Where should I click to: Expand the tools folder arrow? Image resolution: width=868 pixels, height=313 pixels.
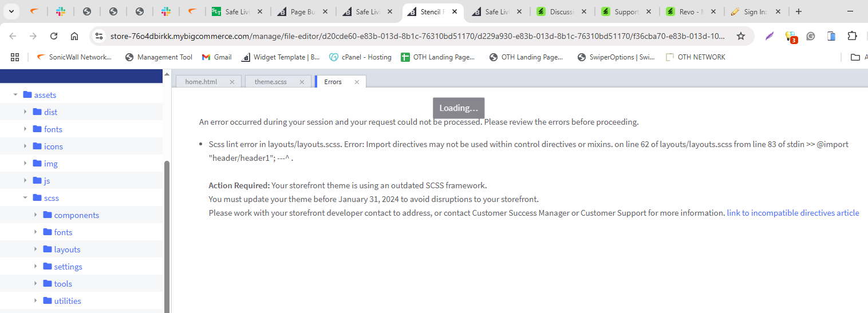point(35,284)
